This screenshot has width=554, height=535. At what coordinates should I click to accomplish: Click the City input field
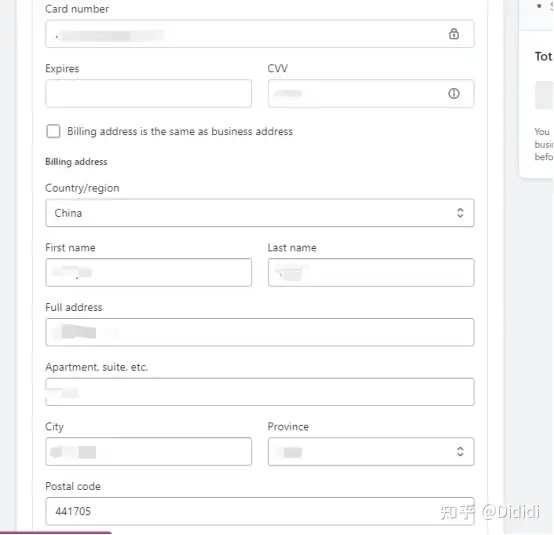pos(148,452)
